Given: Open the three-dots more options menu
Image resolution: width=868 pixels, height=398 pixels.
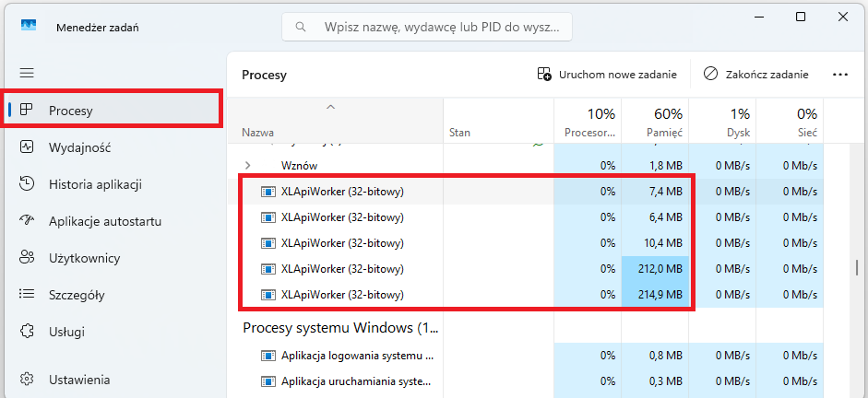Looking at the screenshot, I should tap(840, 74).
